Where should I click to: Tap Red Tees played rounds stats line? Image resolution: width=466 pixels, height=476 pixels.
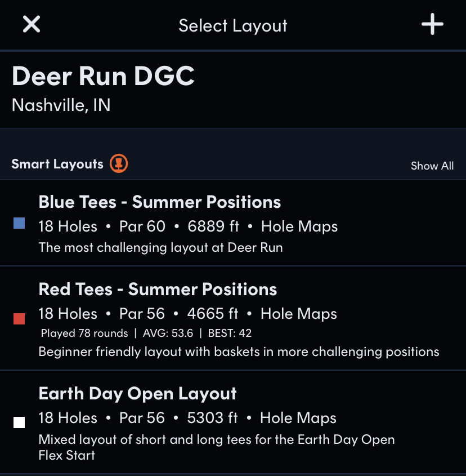coord(146,333)
